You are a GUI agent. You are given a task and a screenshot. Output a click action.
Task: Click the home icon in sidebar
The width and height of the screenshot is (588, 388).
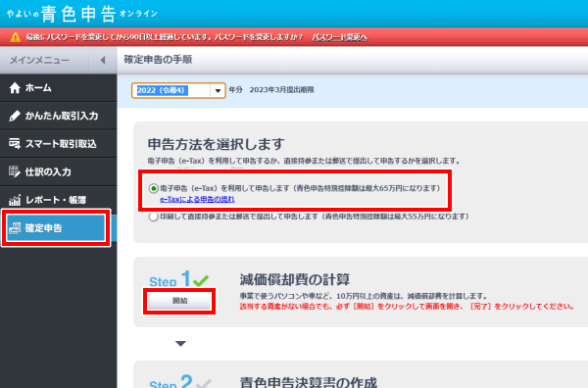(x=15, y=88)
